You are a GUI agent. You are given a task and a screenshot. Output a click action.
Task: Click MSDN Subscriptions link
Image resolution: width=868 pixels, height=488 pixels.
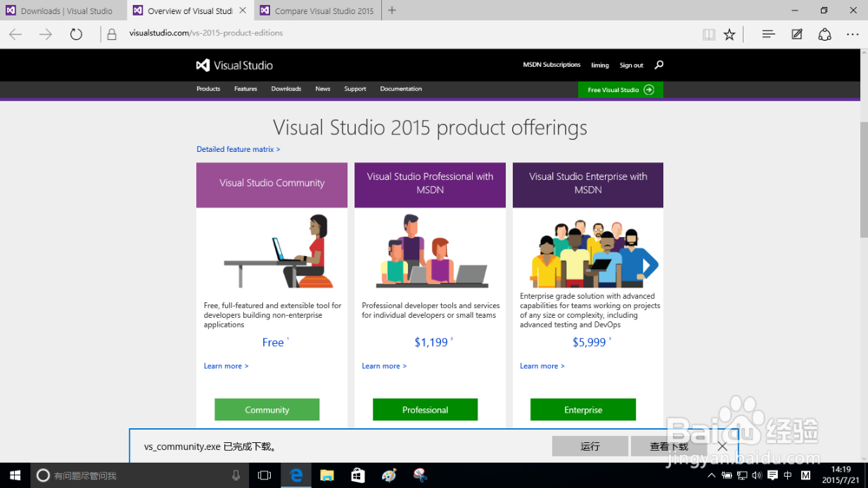(551, 65)
